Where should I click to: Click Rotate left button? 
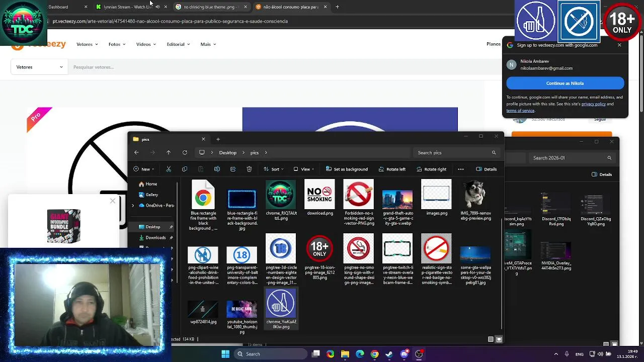(392, 169)
